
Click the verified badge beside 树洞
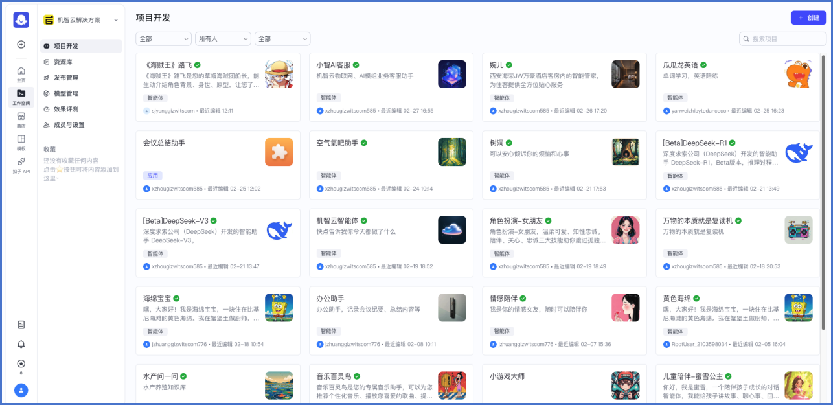(x=509, y=143)
